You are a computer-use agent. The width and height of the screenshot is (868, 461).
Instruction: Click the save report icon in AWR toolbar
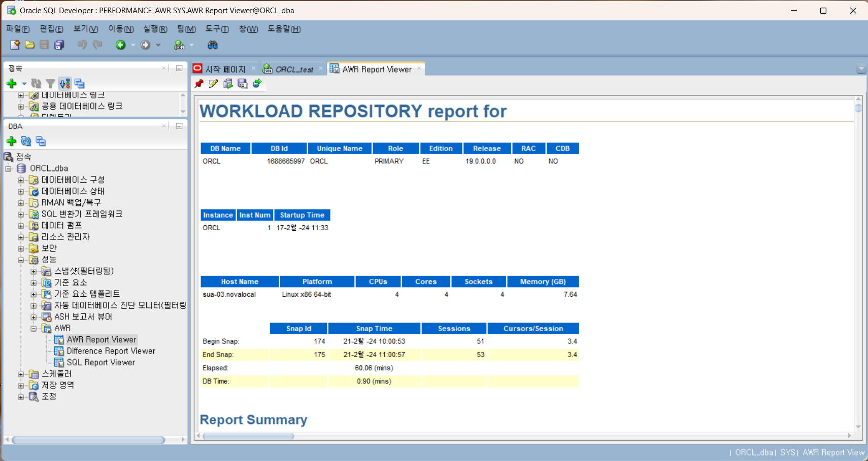coord(243,84)
